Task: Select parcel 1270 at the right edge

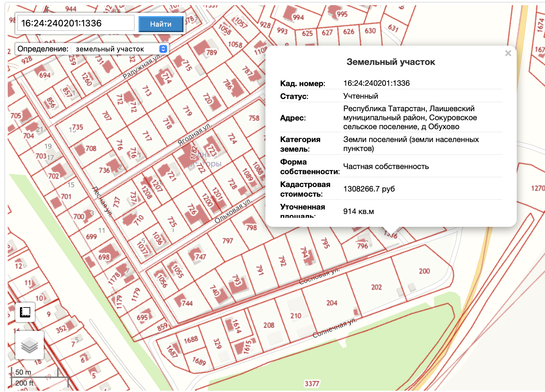Action: [537, 188]
